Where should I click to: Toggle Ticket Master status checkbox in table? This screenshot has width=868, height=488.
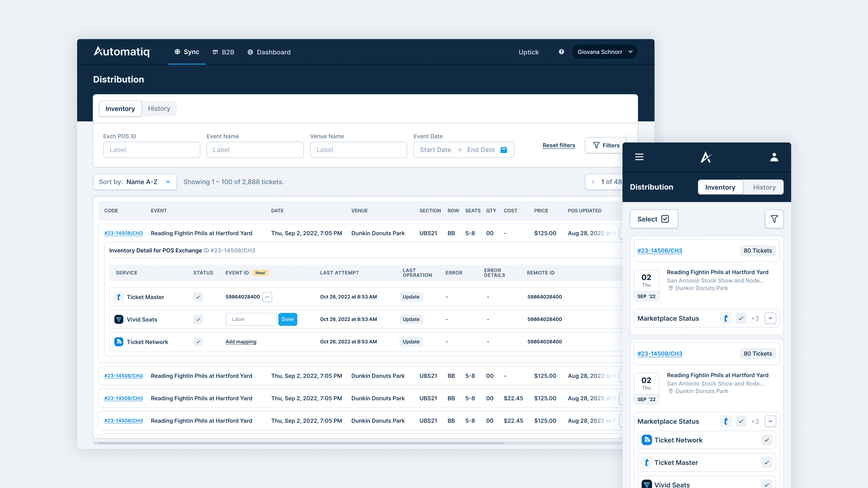point(198,297)
